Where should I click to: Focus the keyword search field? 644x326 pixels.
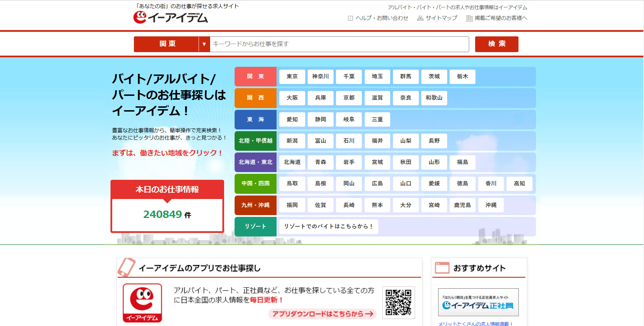pyautogui.click(x=339, y=44)
